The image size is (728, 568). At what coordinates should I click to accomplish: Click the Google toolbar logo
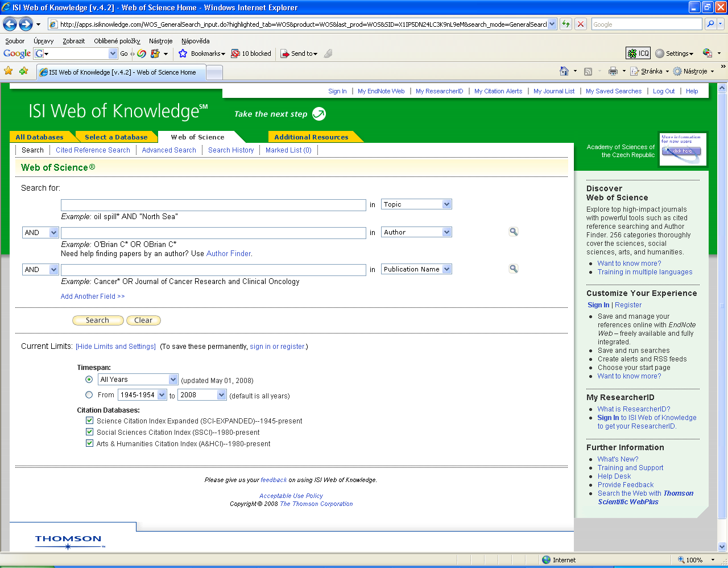[17, 53]
